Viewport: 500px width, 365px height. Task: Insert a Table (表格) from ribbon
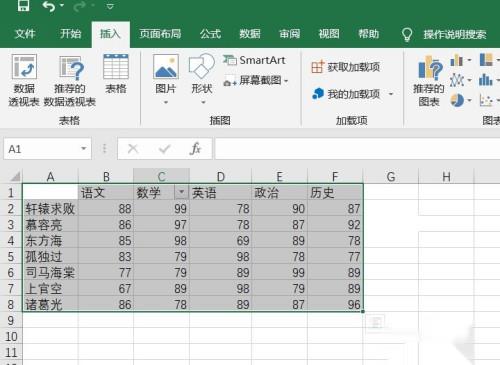pos(116,74)
